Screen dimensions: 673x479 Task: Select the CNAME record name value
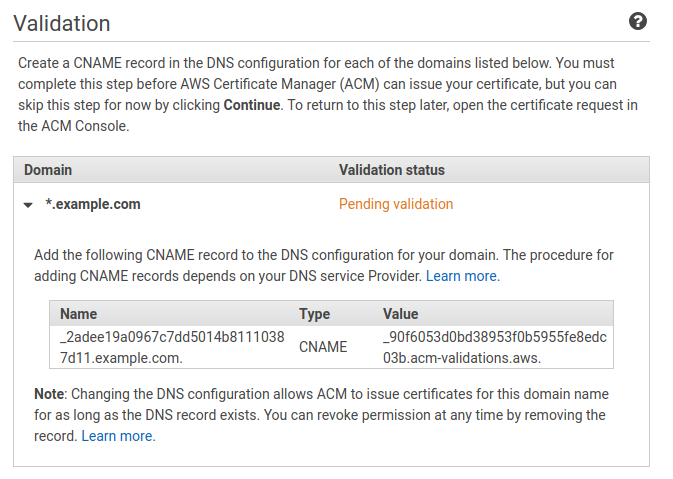pyautogui.click(x=172, y=347)
